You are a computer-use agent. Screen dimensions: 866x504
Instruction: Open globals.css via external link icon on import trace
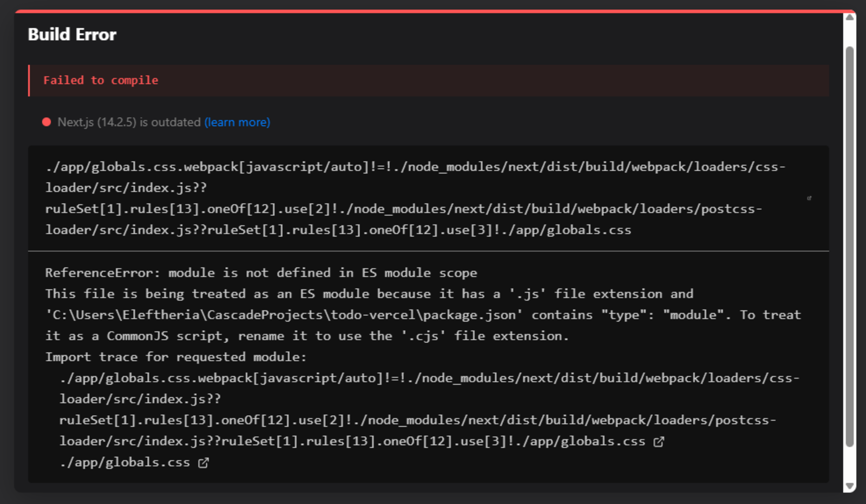(x=659, y=441)
